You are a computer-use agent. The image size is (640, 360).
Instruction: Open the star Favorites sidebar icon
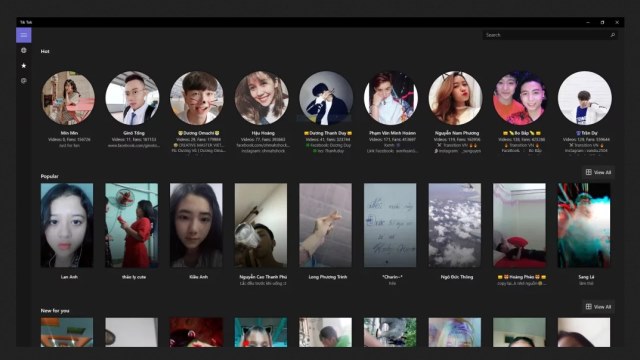pos(24,65)
